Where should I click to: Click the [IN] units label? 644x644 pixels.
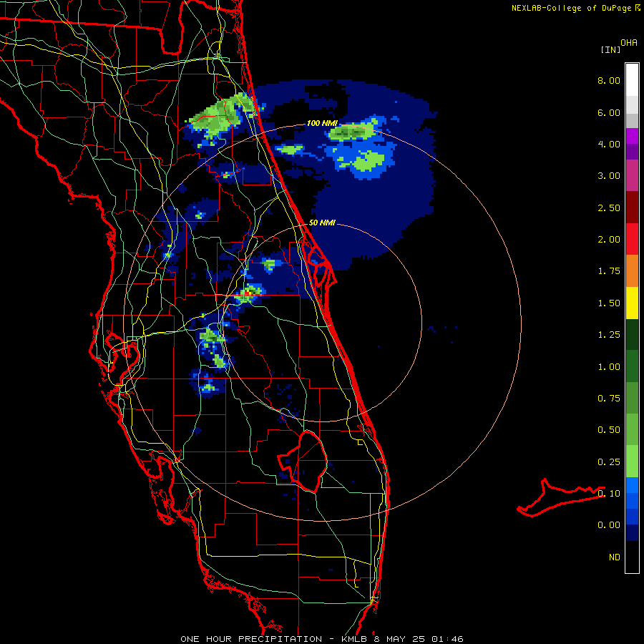pos(610,49)
